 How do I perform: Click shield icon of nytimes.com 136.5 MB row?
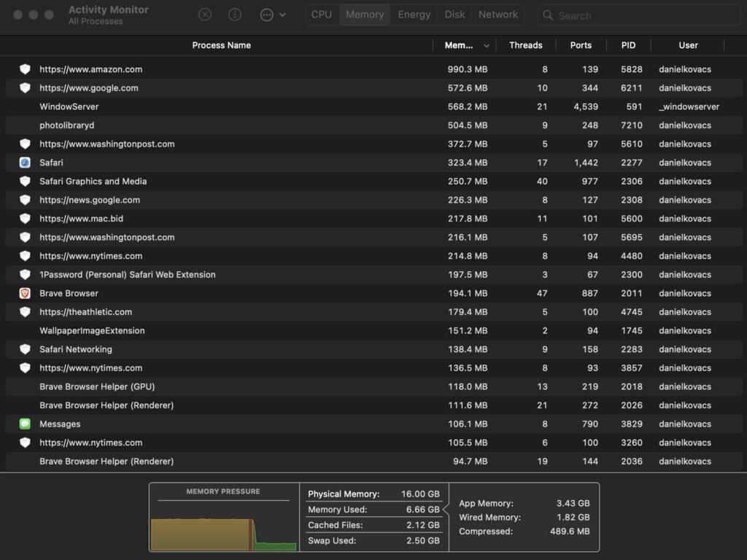26,367
